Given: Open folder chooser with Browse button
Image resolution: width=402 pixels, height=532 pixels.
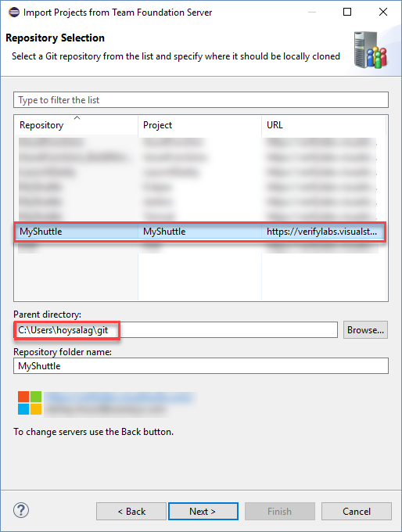Looking at the screenshot, I should [x=365, y=330].
